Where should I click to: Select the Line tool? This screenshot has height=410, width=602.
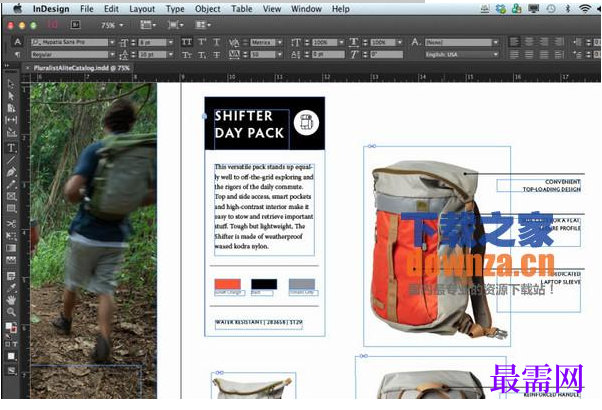[x=11, y=160]
